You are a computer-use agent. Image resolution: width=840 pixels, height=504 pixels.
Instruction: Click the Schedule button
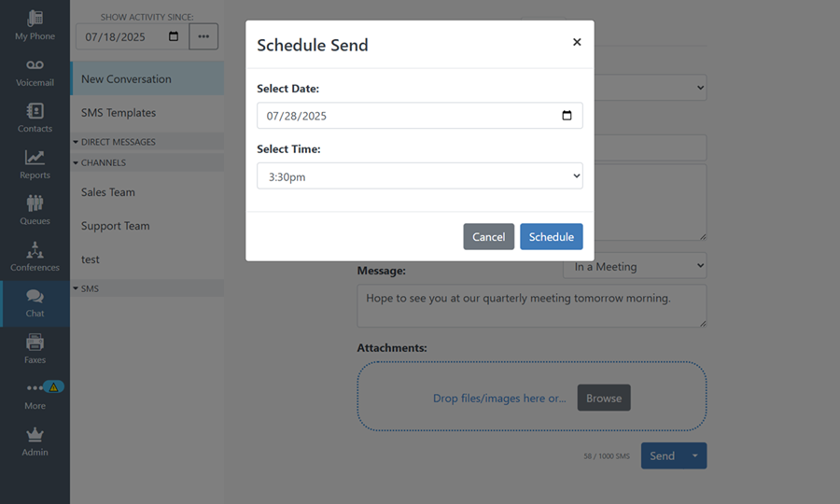pos(551,237)
